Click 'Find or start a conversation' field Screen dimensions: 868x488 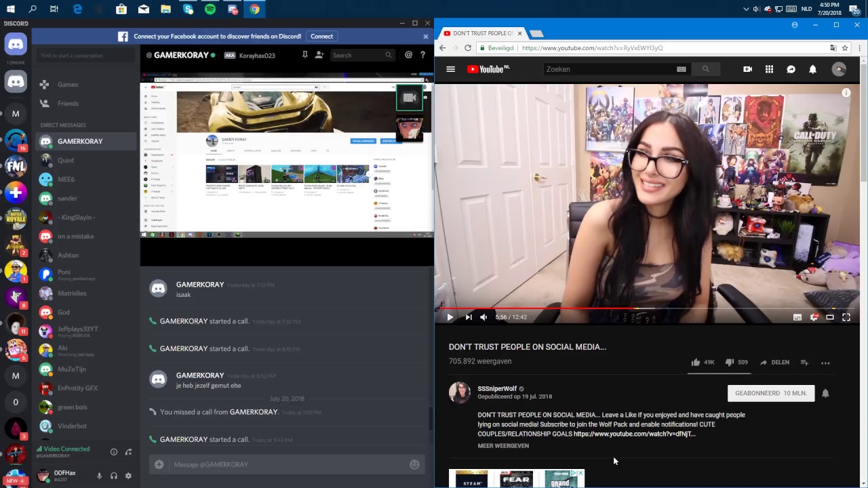pos(86,56)
